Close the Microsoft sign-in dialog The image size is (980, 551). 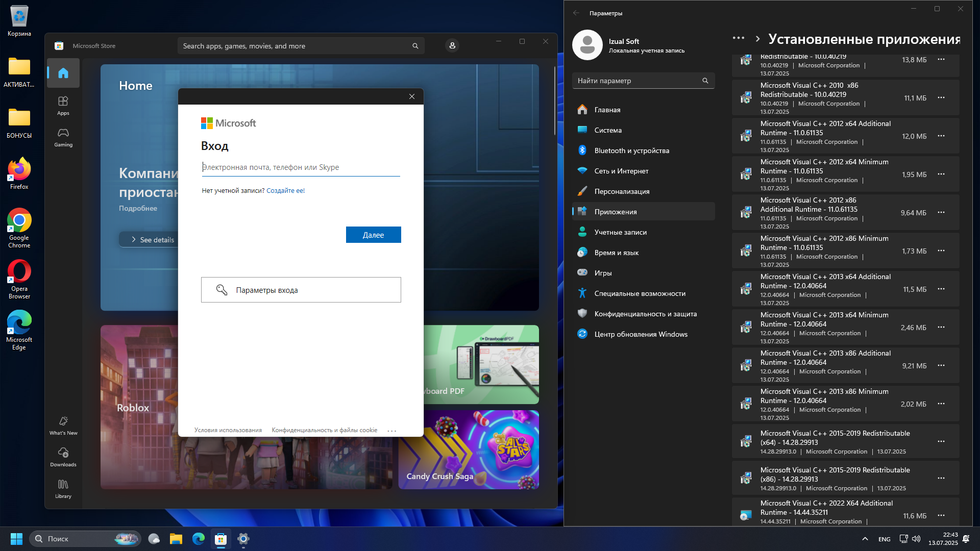click(x=412, y=96)
